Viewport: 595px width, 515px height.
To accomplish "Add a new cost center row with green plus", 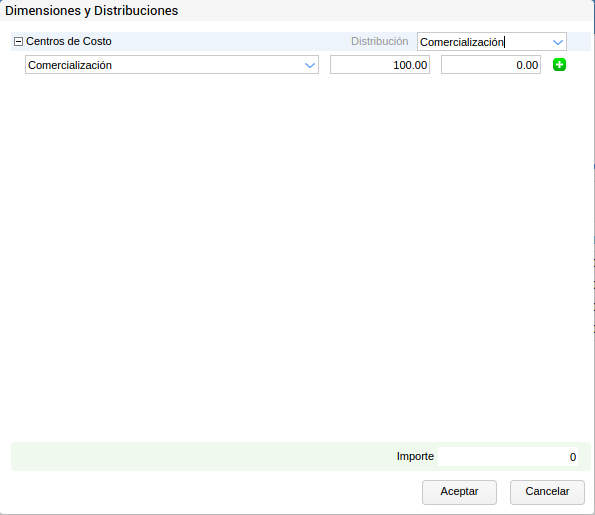I will point(559,65).
